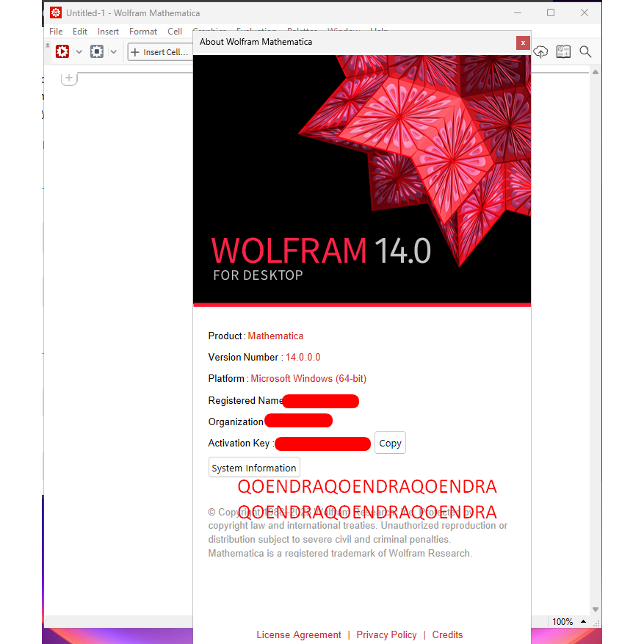The image size is (644, 644).
Task: Click the plus new cell icon
Action: 69,78
